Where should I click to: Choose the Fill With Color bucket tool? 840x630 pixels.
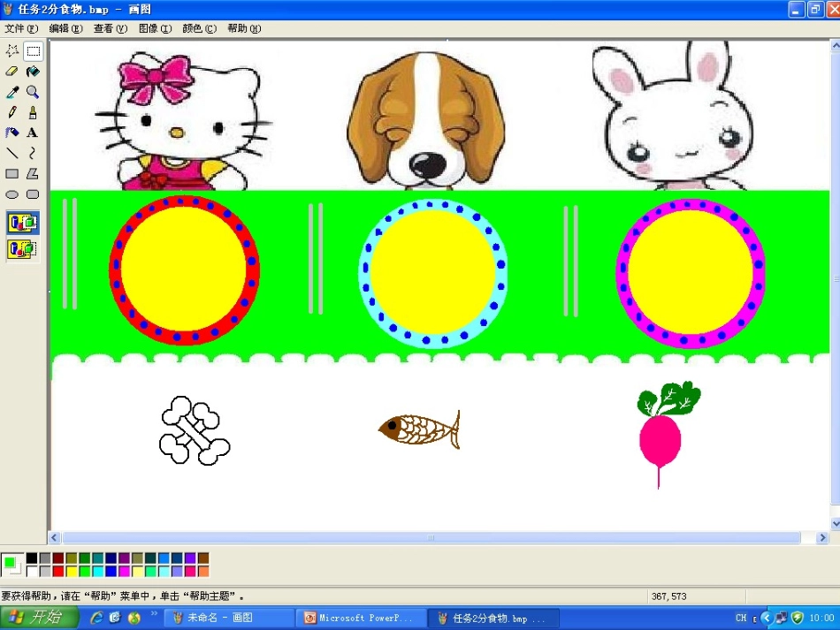[x=34, y=72]
